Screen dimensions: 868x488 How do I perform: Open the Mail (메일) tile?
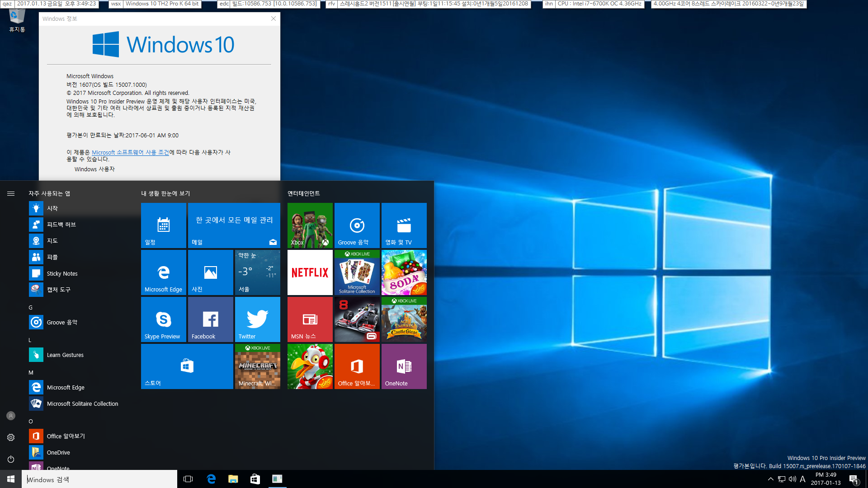(x=234, y=225)
